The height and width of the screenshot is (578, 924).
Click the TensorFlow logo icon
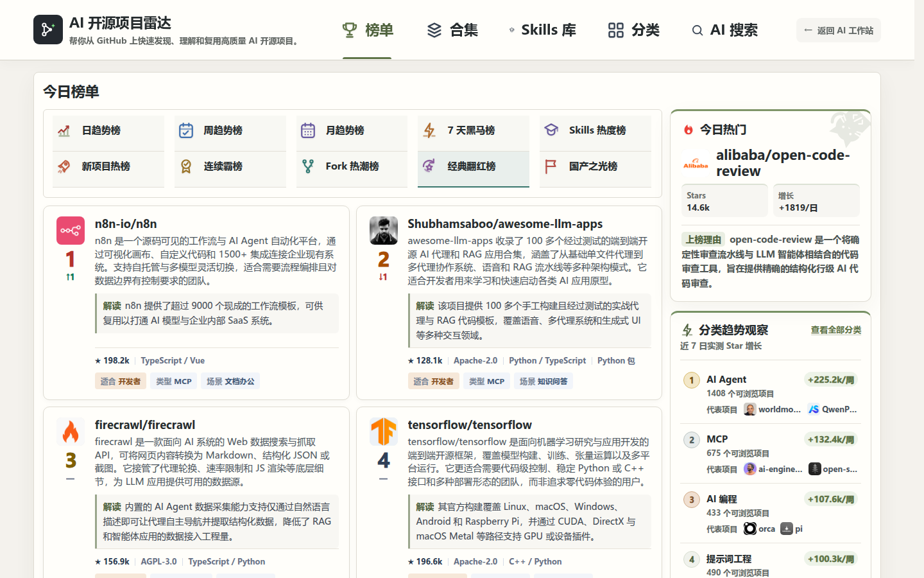[x=384, y=432]
